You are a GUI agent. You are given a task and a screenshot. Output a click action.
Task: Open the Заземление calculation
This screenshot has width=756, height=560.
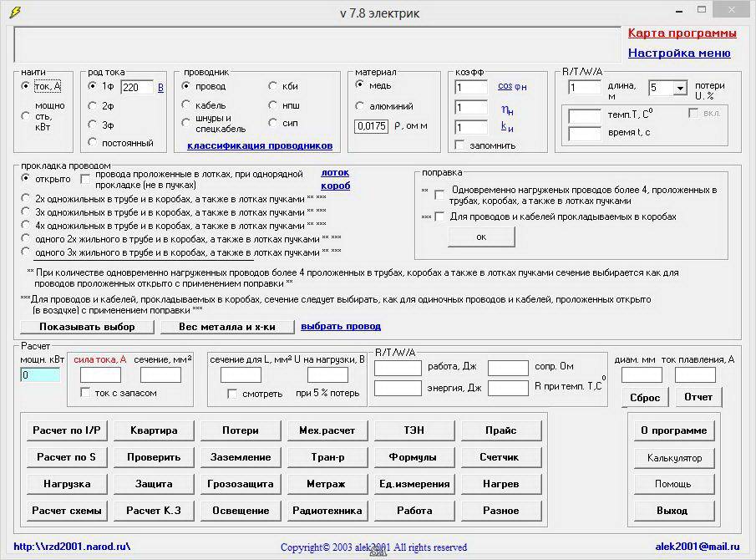[241, 457]
